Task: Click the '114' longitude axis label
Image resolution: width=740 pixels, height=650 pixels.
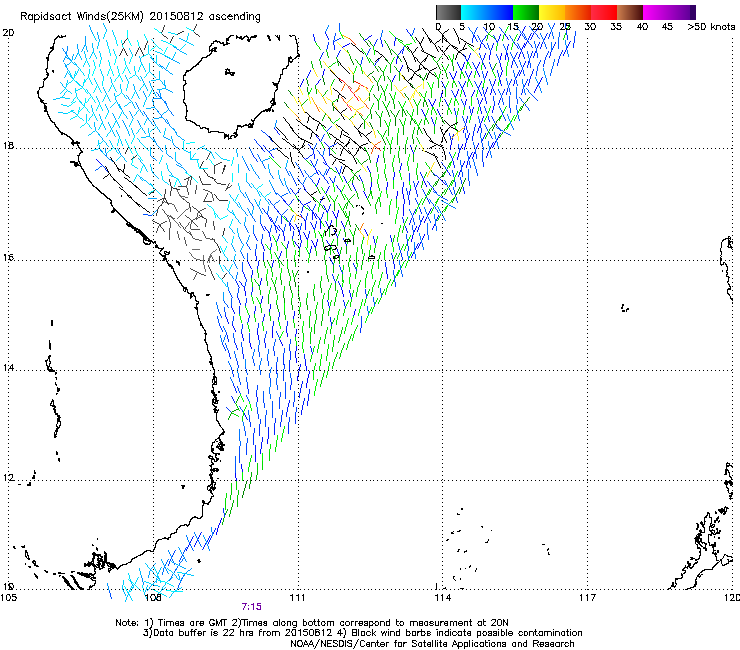Action: (443, 598)
